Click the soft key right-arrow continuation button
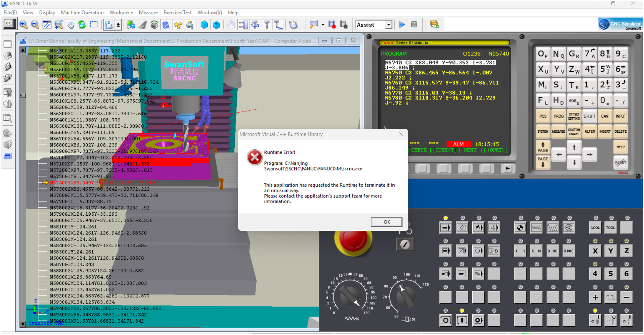644x335 pixels. 508,169
